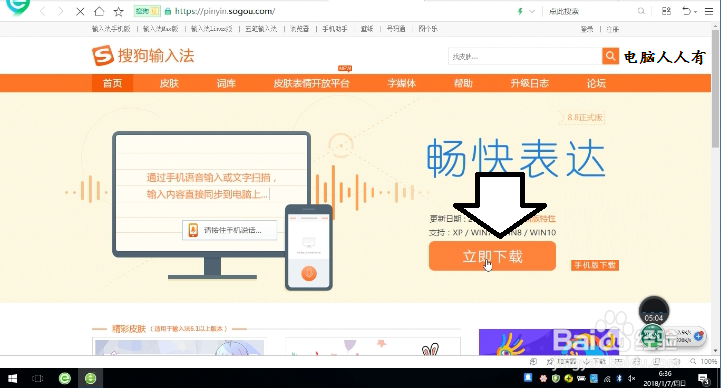Click the browser forward arrow

coord(61,11)
